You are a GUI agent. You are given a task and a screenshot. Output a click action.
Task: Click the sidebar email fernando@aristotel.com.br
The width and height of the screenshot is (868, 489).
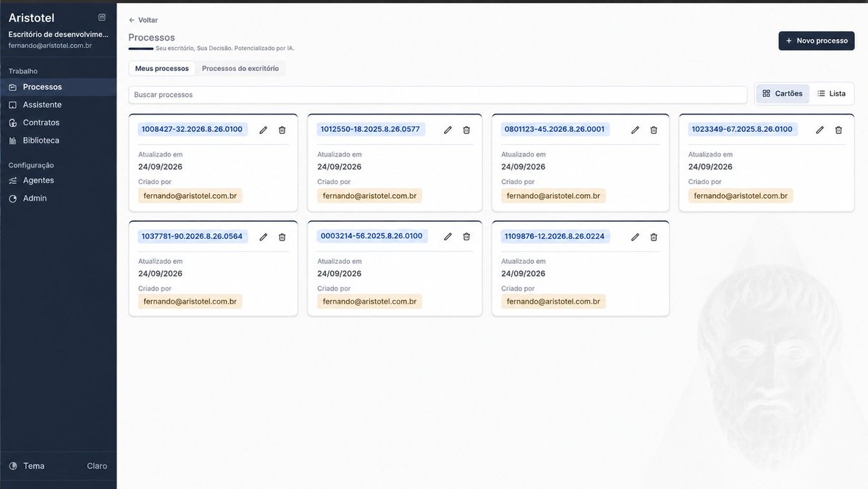[x=50, y=46]
